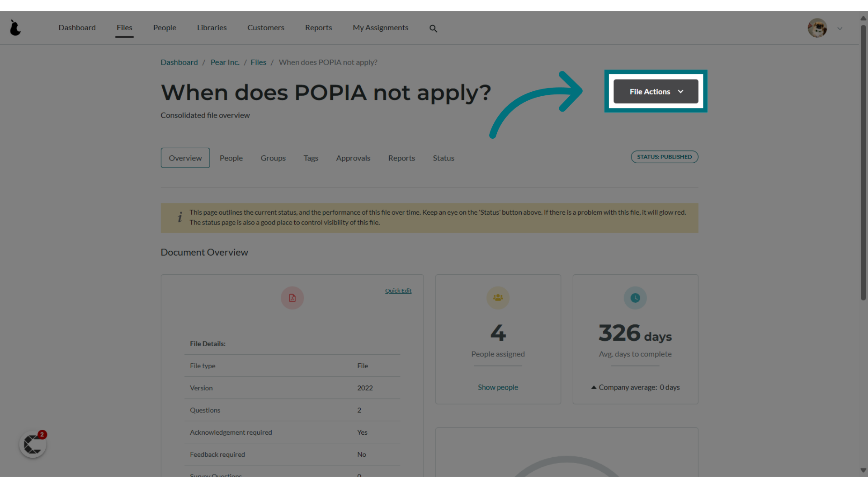Switch to the People tab
868x488 pixels.
pos(231,158)
